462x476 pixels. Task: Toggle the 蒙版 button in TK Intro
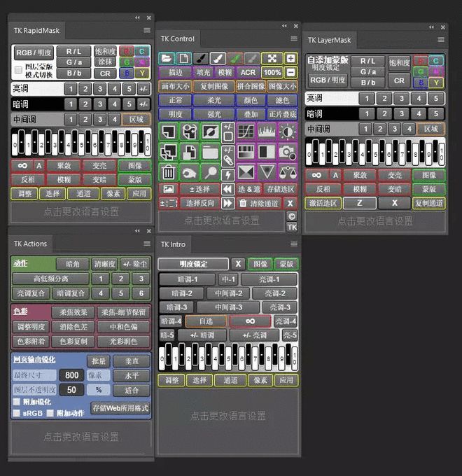pyautogui.click(x=286, y=264)
